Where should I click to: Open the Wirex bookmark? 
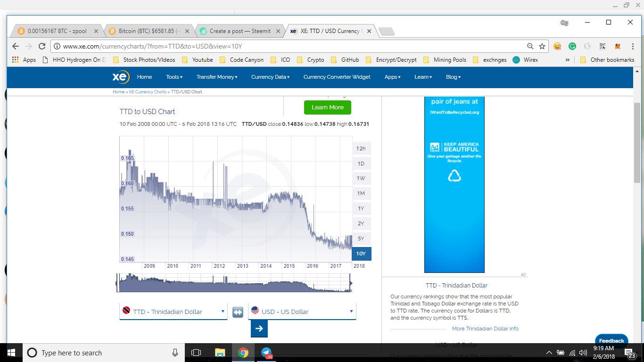point(525,60)
